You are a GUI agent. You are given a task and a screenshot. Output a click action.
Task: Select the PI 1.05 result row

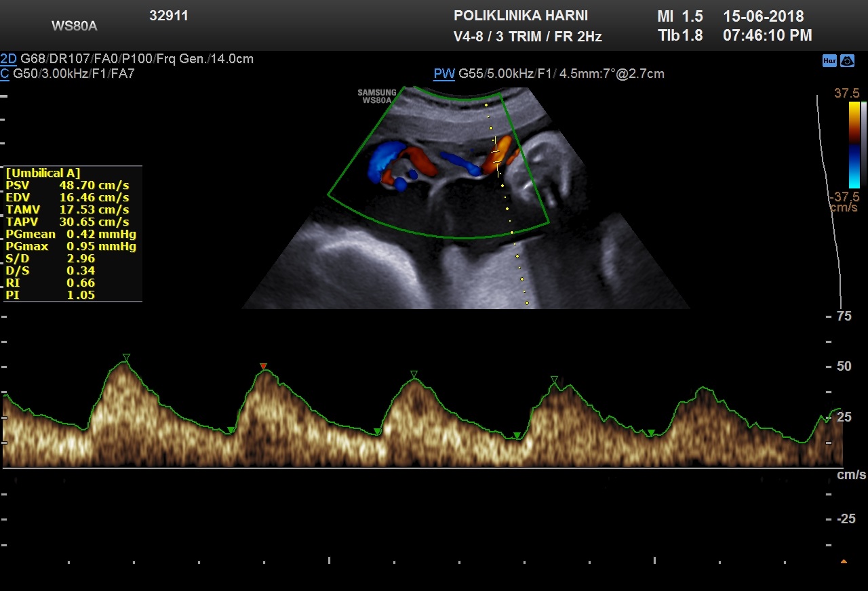pyautogui.click(x=51, y=295)
